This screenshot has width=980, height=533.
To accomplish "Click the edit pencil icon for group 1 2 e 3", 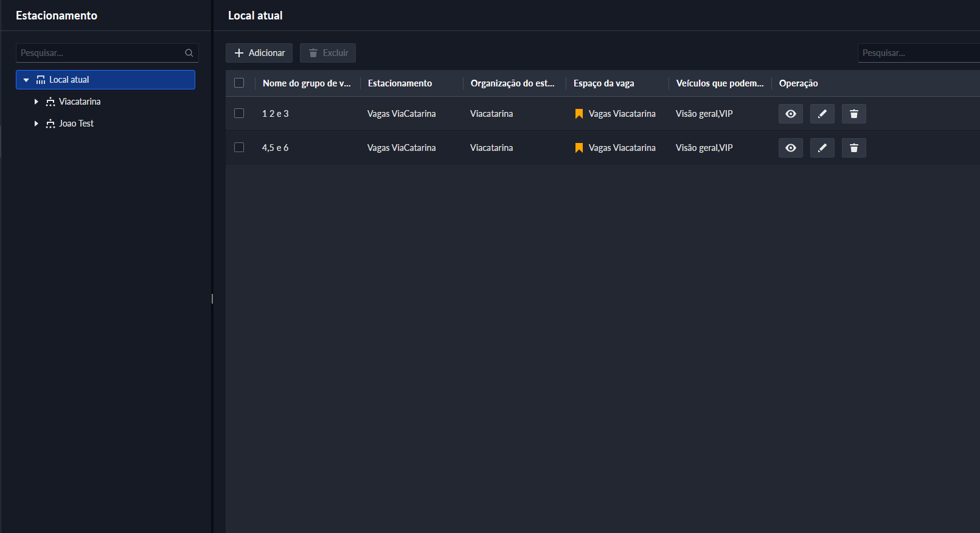I will (x=822, y=114).
